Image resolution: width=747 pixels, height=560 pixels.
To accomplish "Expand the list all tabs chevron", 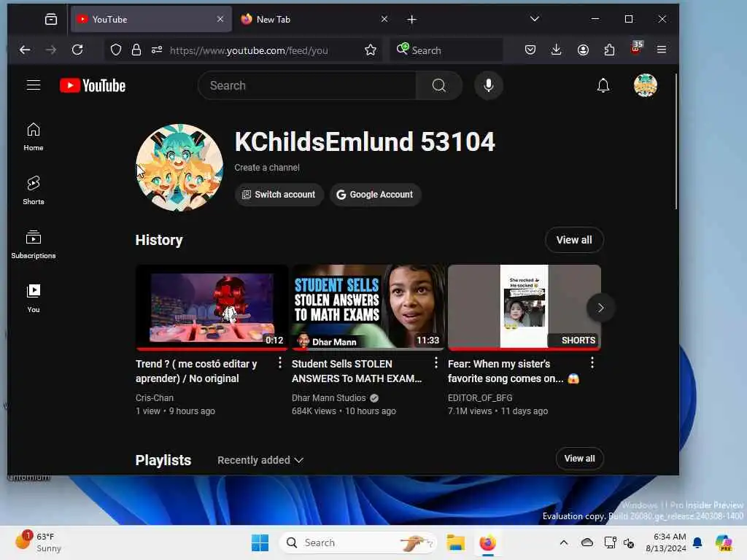I will 535,19.
